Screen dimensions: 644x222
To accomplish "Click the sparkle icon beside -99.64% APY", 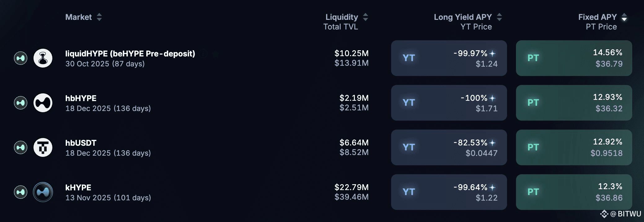I will pos(492,188).
